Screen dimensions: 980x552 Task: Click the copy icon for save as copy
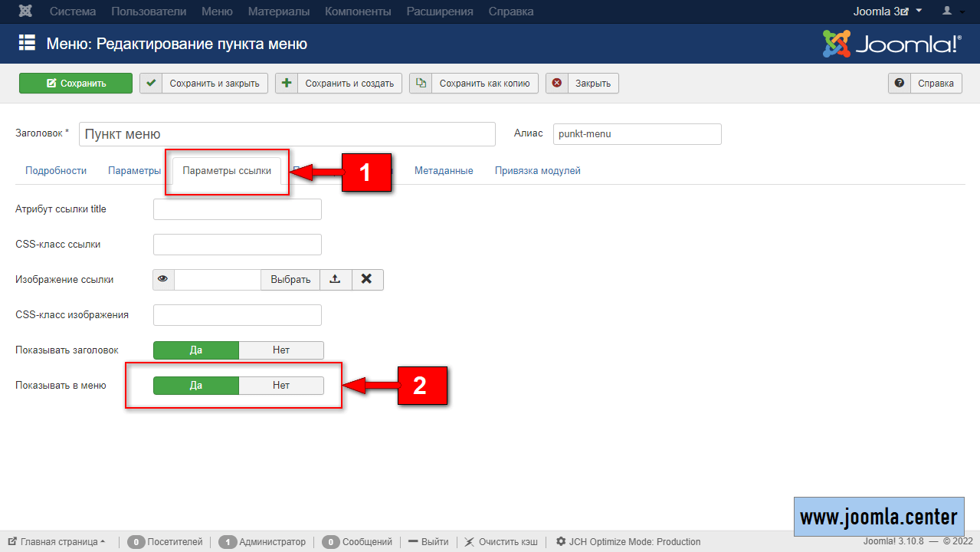[x=421, y=84]
